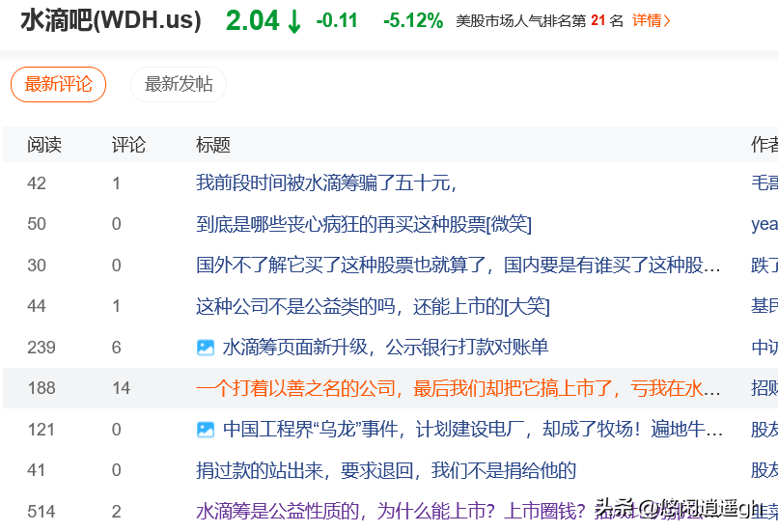
Task: Open post starting 国外不了解它买了这种股票
Action: 458,265
